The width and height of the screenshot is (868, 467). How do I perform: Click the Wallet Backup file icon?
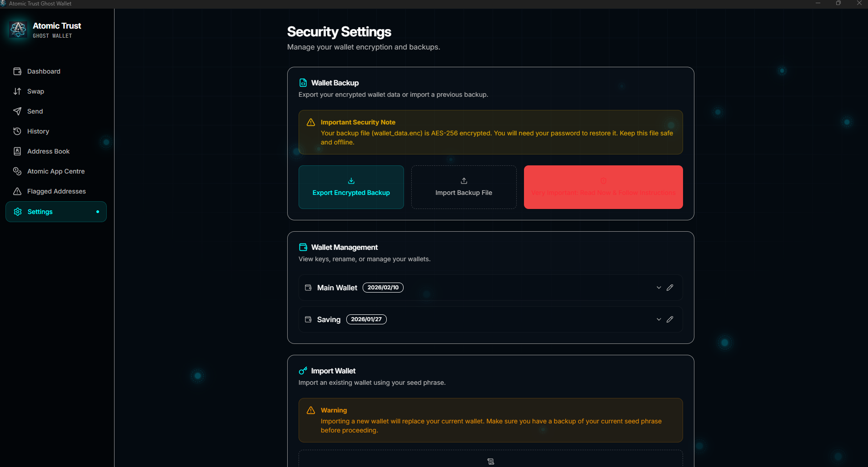[x=303, y=83]
